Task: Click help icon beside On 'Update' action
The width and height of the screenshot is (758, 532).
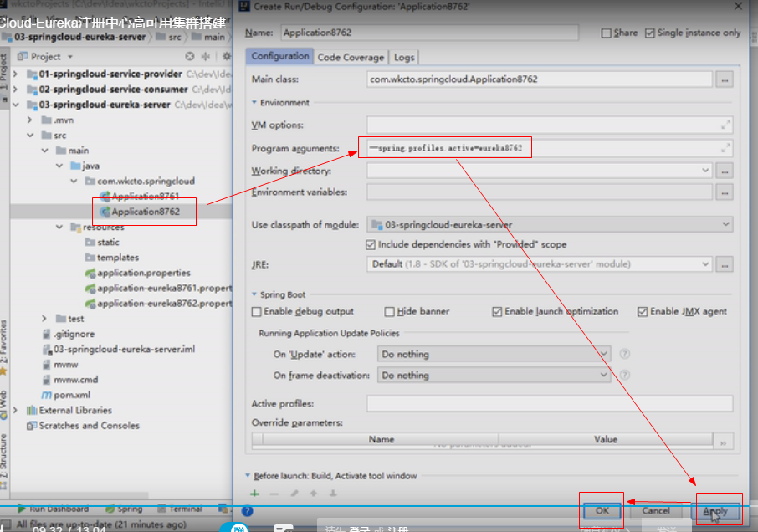Action: [x=625, y=354]
